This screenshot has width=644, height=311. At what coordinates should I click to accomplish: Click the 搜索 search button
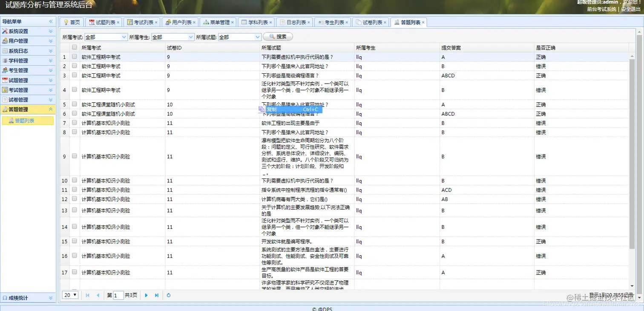pyautogui.click(x=278, y=37)
